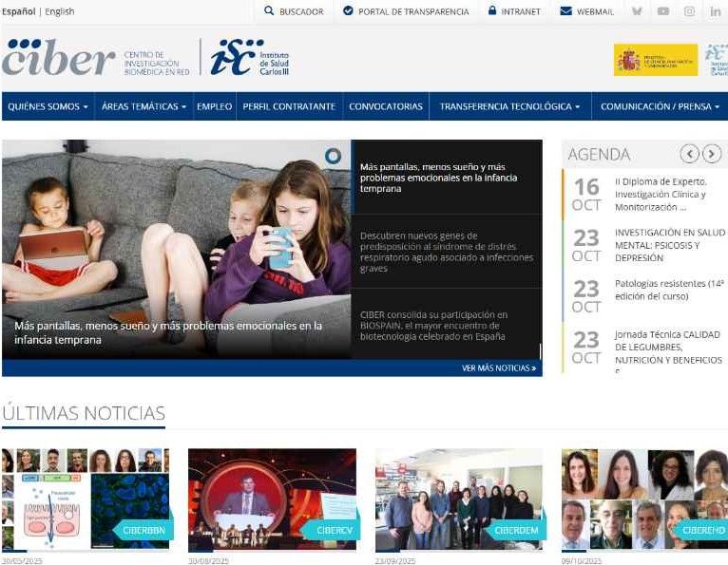This screenshot has width=728, height=565.
Task: Open the YouTube channel icon
Action: [x=663, y=11]
